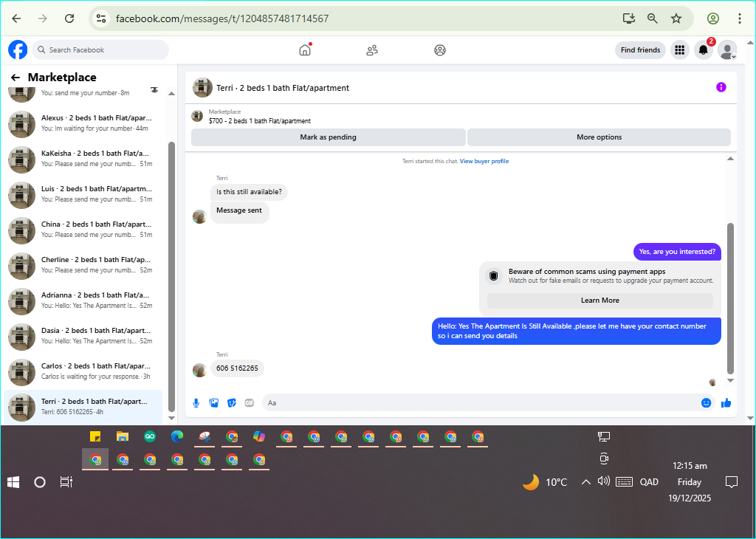Click message thread scroll up arrow
Viewport: 756px width, 539px height.
(730, 159)
